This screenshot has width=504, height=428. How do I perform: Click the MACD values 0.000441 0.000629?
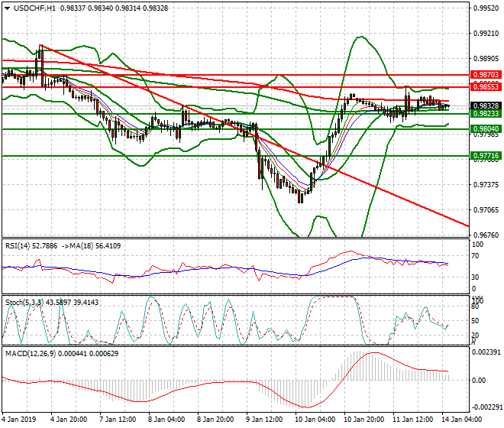pos(88,354)
